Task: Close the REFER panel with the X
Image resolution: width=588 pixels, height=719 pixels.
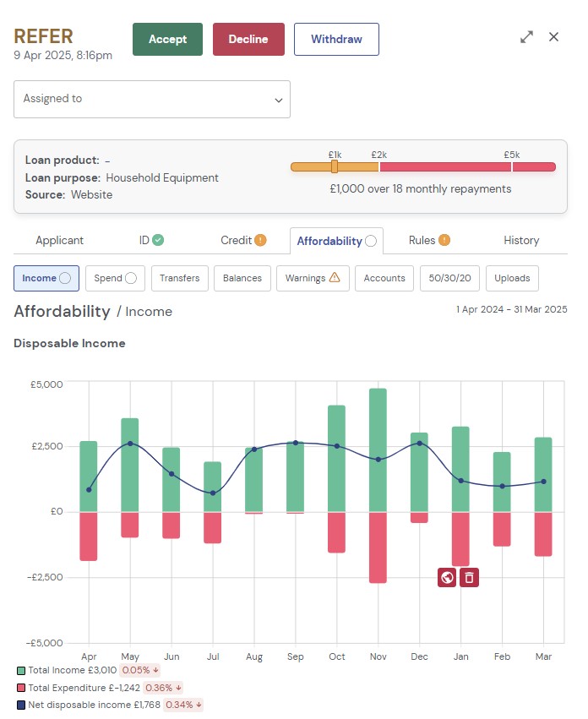Action: [x=553, y=36]
